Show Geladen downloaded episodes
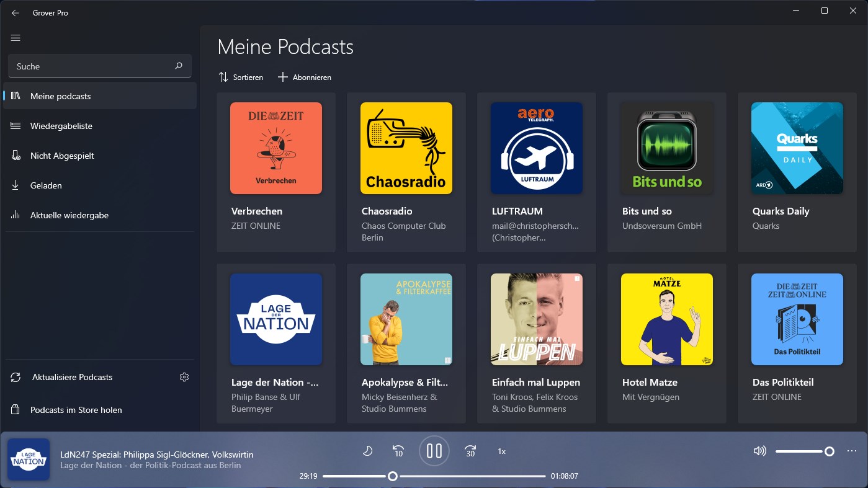Image resolution: width=868 pixels, height=488 pixels. pos(100,185)
